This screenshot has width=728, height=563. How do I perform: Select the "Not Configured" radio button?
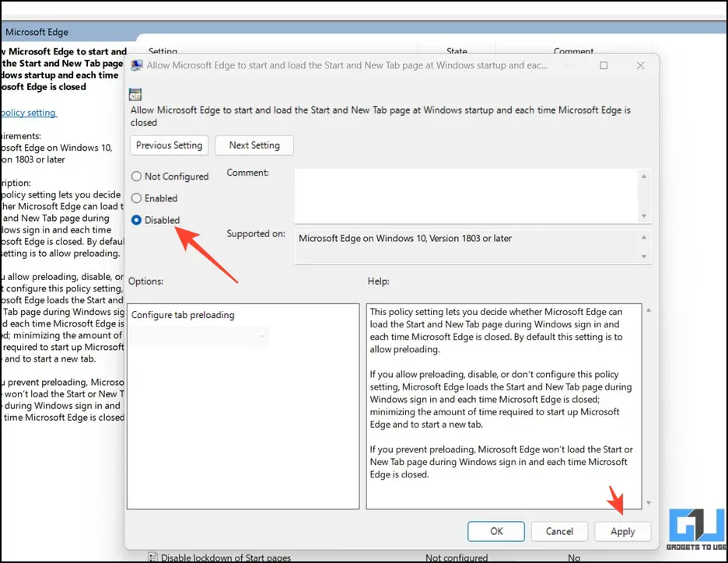136,177
